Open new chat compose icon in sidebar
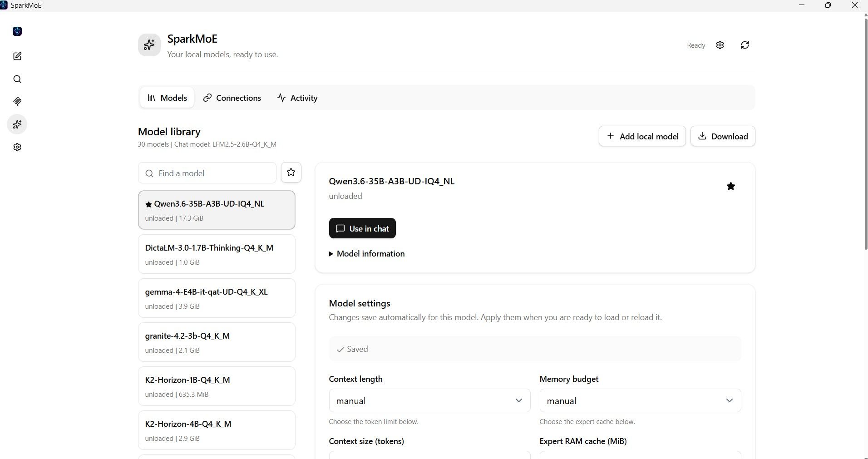Screen dimensions: 868x459 (x=17, y=56)
